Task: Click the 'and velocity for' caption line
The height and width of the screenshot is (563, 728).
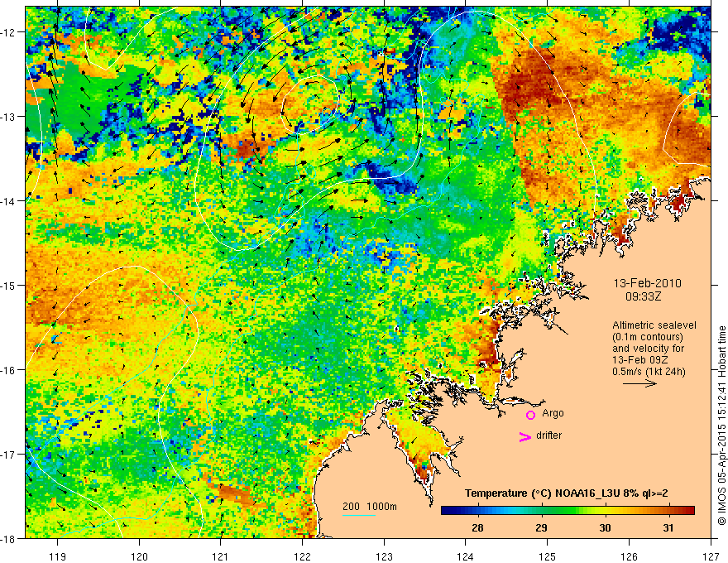Action: pyautogui.click(x=648, y=349)
